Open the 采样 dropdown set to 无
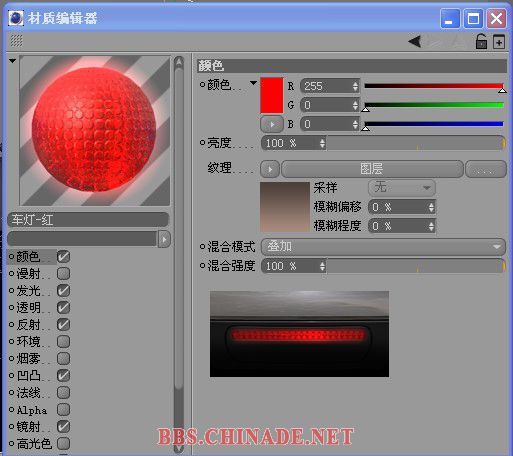Screen dimensions: 513x456 [x=402, y=188]
